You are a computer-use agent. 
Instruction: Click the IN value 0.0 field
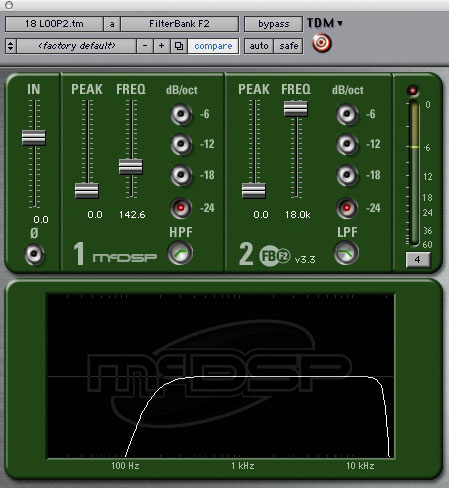point(41,220)
